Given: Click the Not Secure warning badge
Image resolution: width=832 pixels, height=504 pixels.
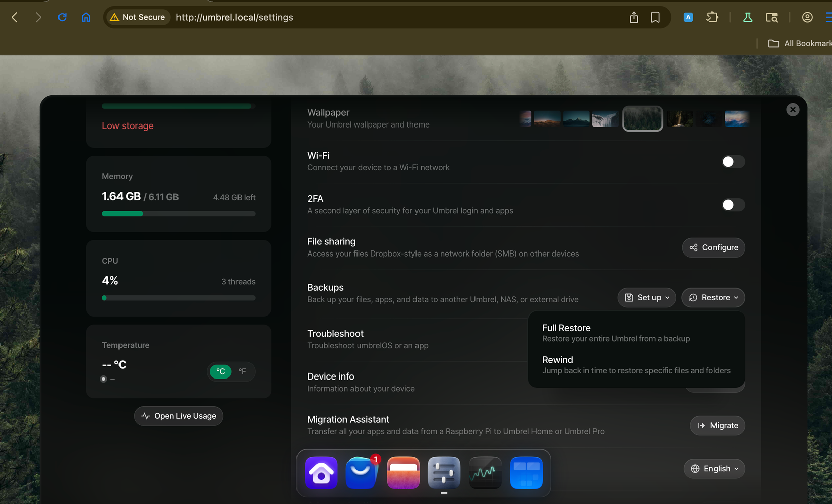Looking at the screenshot, I should click(138, 17).
